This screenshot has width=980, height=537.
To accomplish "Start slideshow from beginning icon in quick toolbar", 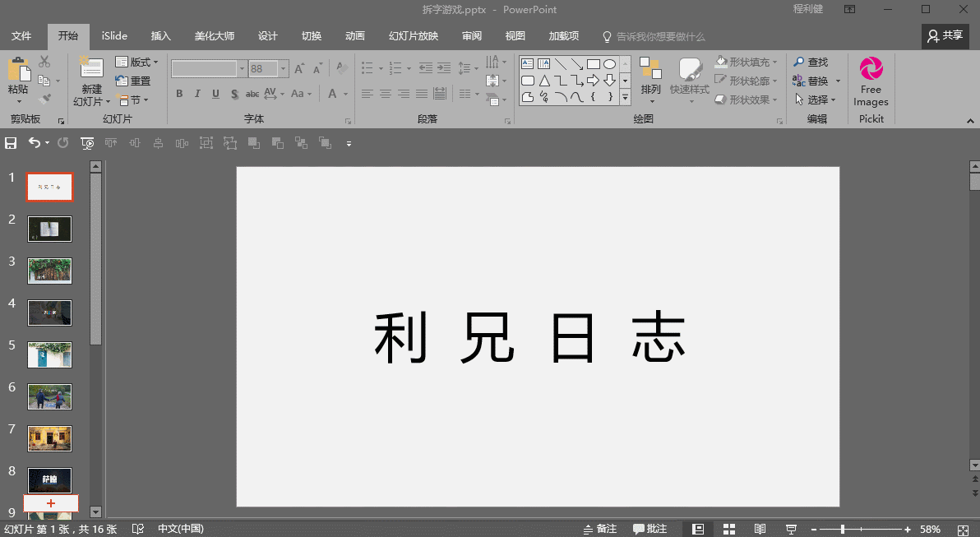I will pyautogui.click(x=87, y=143).
